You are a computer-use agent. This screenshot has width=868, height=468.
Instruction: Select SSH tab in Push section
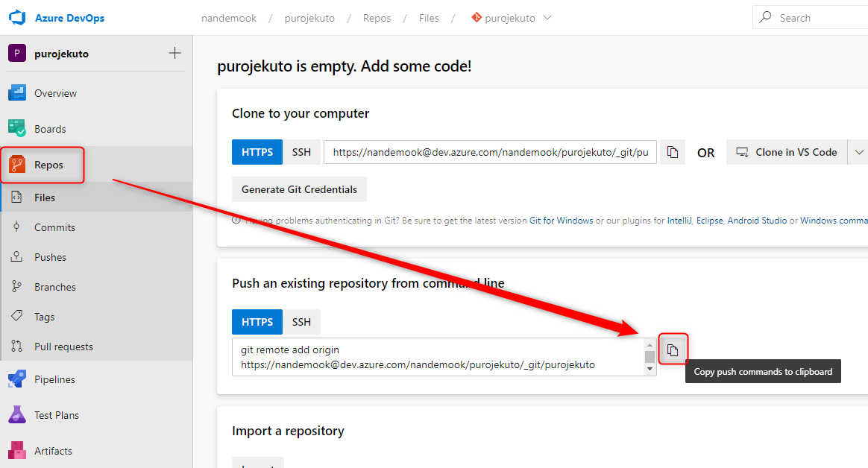point(301,322)
